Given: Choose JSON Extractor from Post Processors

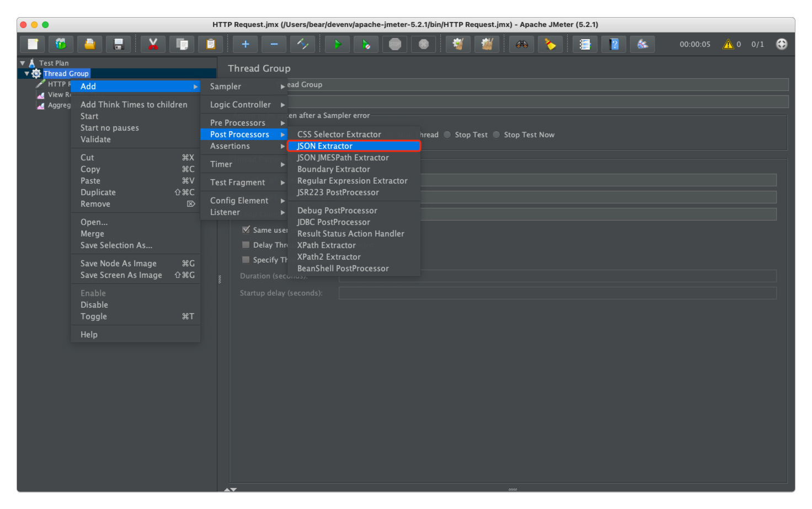Looking at the screenshot, I should click(354, 146).
